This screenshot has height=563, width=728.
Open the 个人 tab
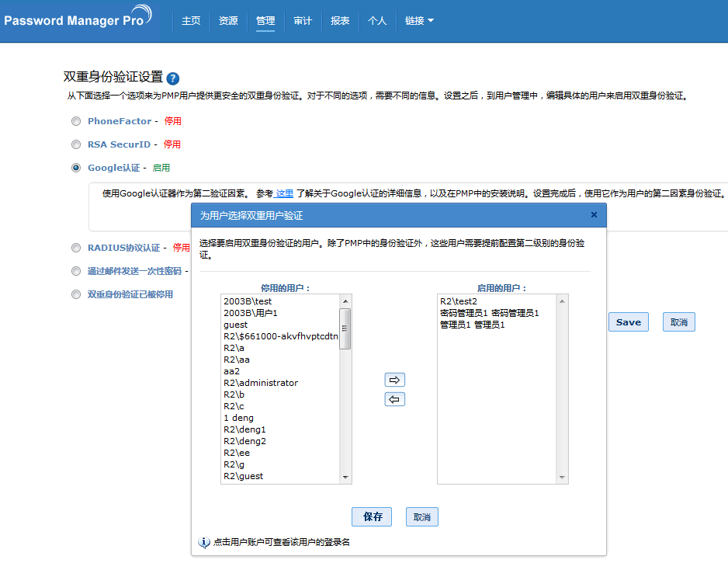376,20
